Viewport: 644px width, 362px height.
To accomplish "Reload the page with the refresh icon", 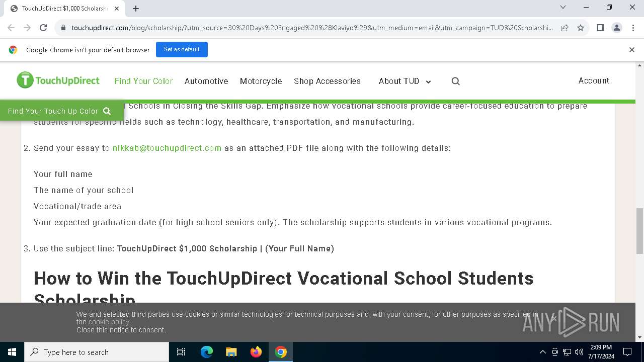I will (43, 28).
